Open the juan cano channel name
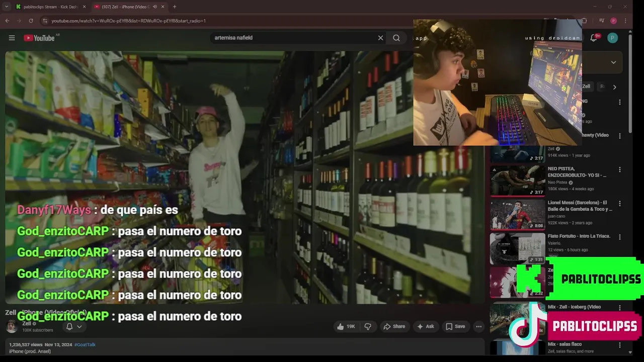The width and height of the screenshot is (644, 362). pyautogui.click(x=556, y=216)
